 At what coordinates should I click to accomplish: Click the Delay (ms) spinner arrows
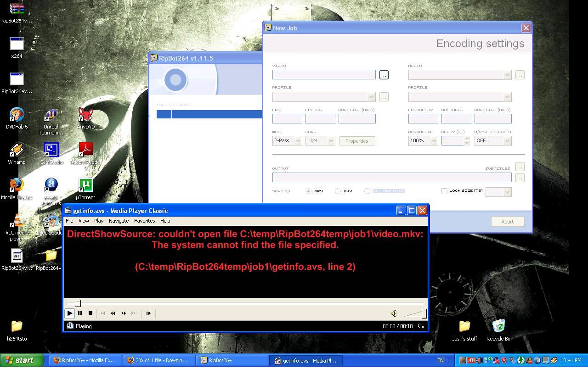pos(467,141)
